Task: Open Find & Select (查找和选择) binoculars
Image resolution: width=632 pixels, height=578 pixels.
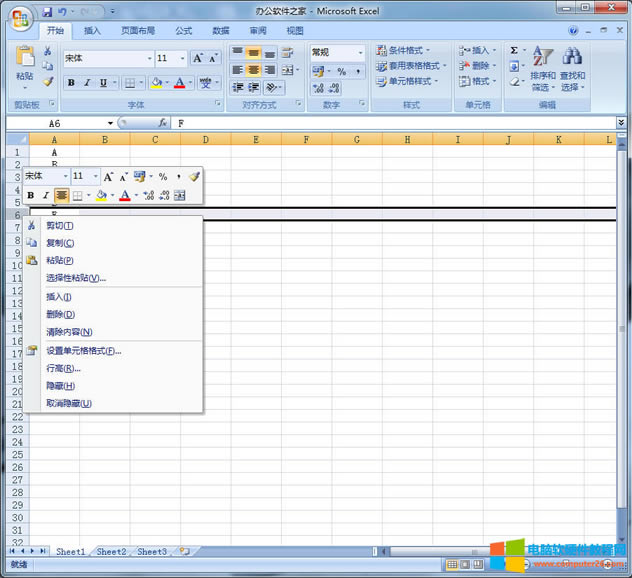Action: [x=572, y=68]
